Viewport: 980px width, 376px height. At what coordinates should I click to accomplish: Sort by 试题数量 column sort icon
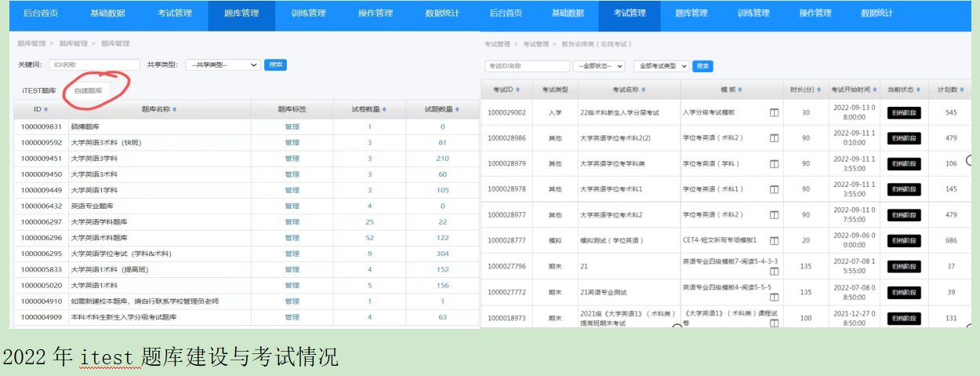click(458, 109)
